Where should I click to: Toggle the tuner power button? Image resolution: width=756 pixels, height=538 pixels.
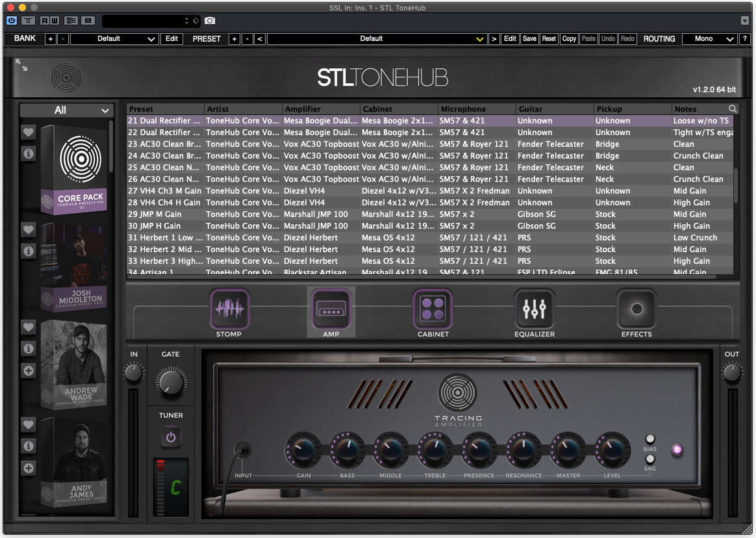(171, 436)
